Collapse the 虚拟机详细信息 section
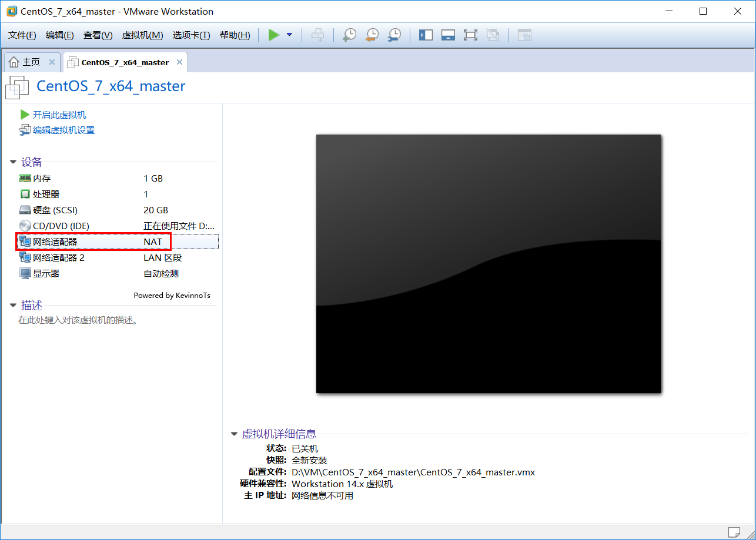The height and width of the screenshot is (540, 756). click(x=235, y=434)
